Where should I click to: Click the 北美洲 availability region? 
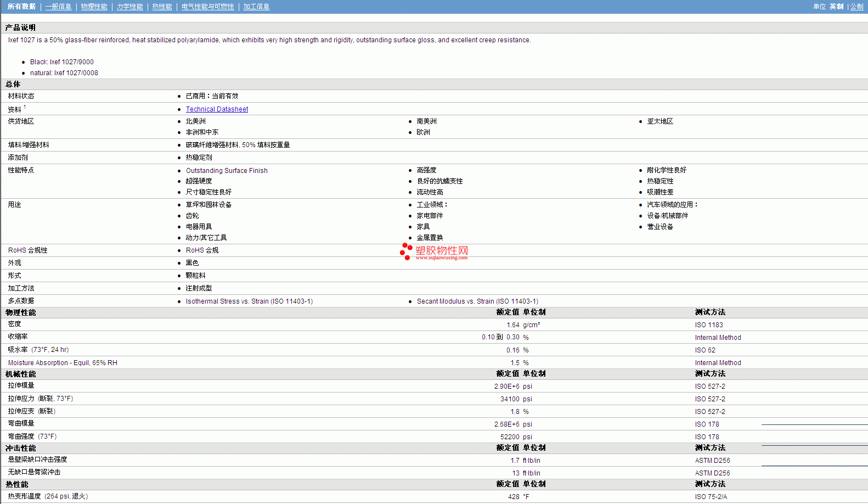coord(195,121)
